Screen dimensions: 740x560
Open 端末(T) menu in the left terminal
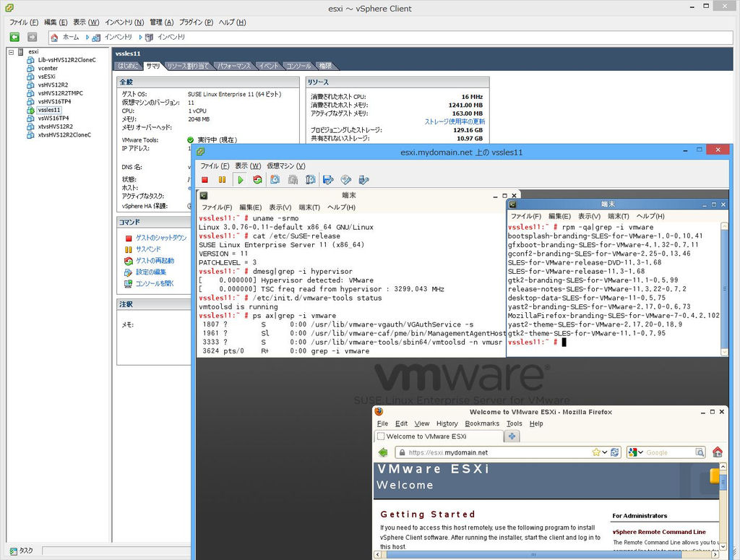pyautogui.click(x=309, y=207)
